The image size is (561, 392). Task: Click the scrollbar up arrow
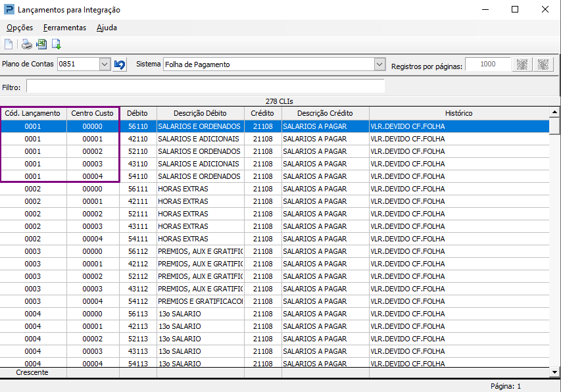[x=554, y=112]
